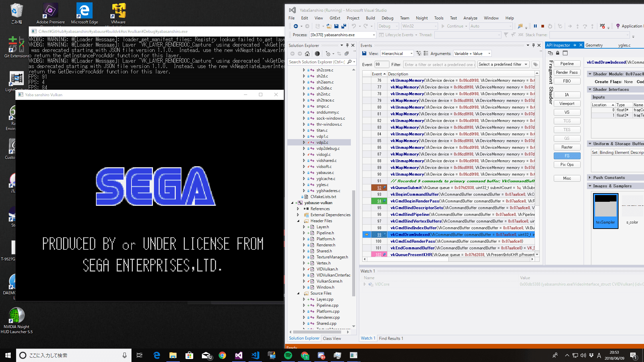Click Solution Explorer Home icon
The width and height of the screenshot is (644, 362).
pos(307,54)
